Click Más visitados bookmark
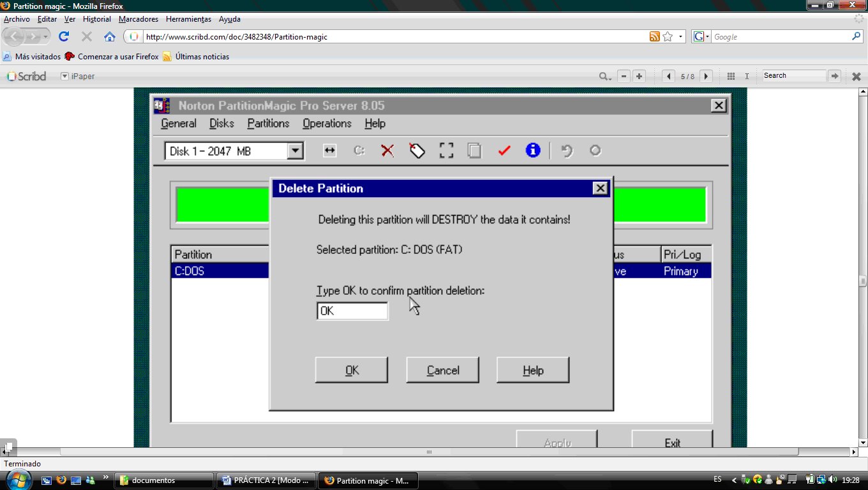 click(32, 56)
